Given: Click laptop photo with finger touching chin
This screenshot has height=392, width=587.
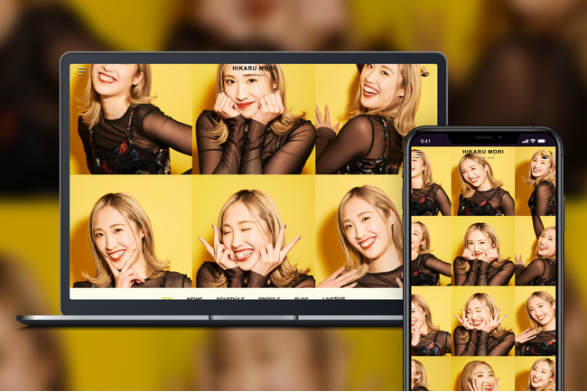Looking at the screenshot, I should coord(131,231).
